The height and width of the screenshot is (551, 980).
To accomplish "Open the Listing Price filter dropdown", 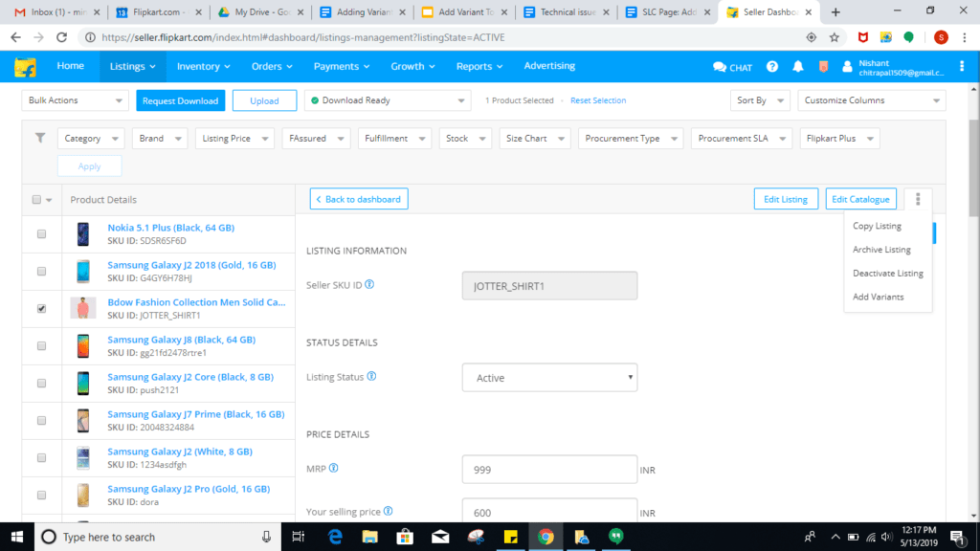I will click(x=235, y=138).
